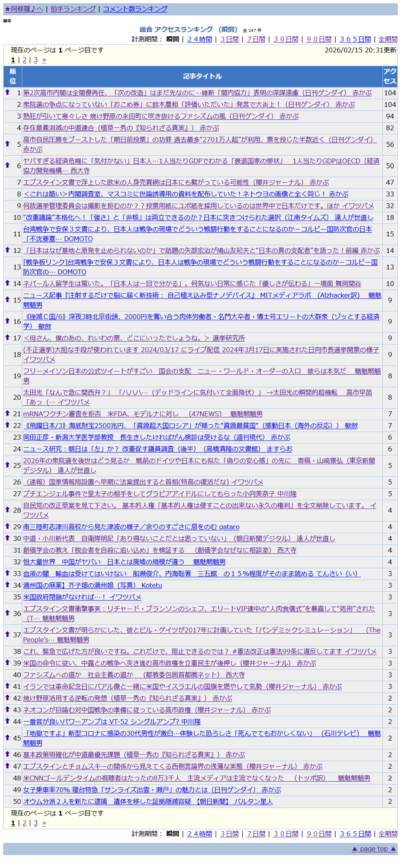
Task: Click the up-arrow icon beside rank 5
Action: (7, 144)
